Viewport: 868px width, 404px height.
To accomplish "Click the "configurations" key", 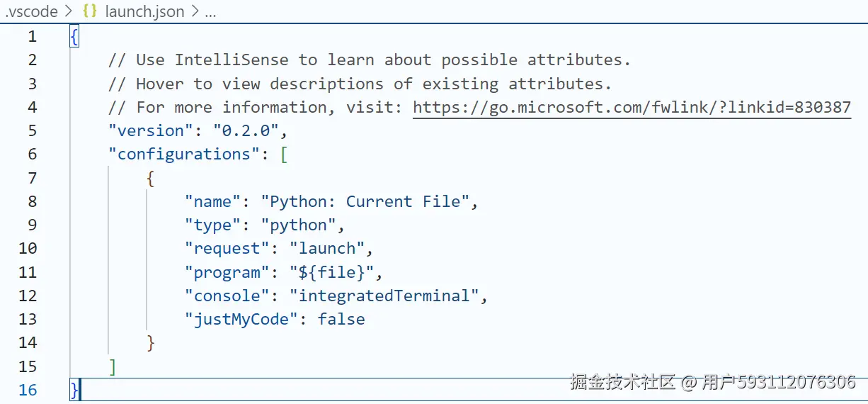I will click(184, 155).
